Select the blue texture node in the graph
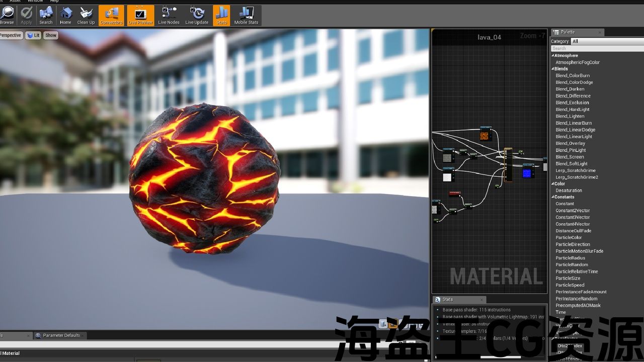644x362 pixels. click(x=527, y=173)
